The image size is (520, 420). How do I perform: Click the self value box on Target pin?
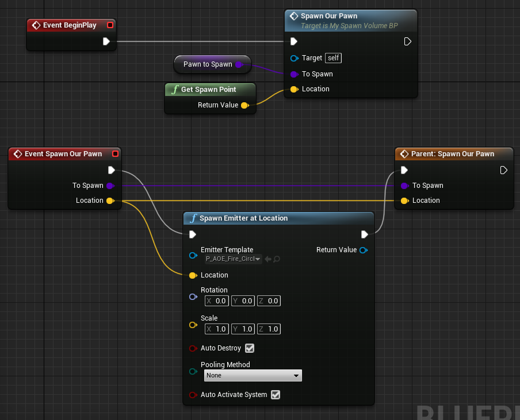click(333, 58)
